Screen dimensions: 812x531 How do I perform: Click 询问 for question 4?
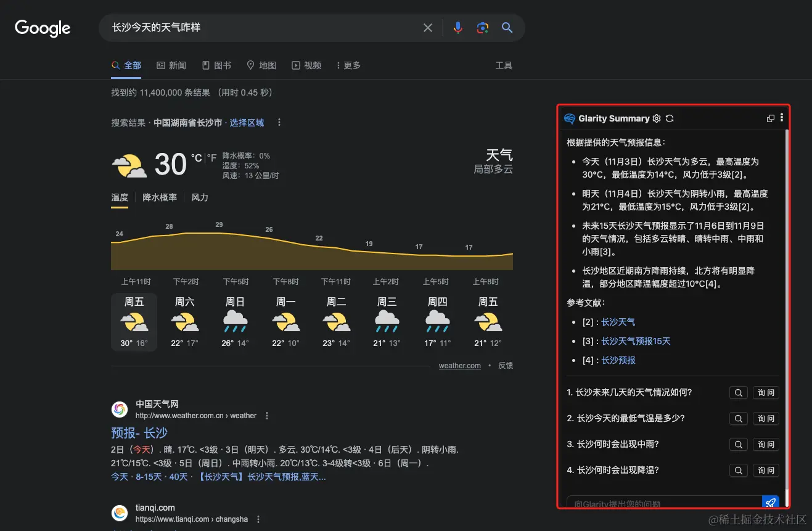click(x=766, y=471)
